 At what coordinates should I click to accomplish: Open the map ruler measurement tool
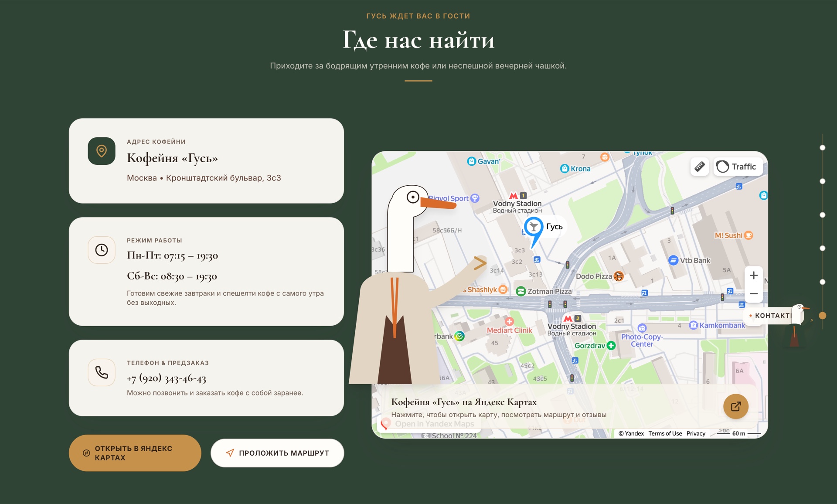point(699,167)
